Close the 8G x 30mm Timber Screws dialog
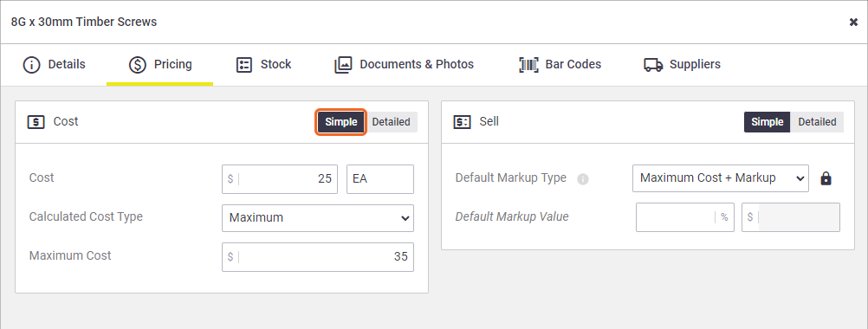The height and width of the screenshot is (329, 868). tap(853, 23)
